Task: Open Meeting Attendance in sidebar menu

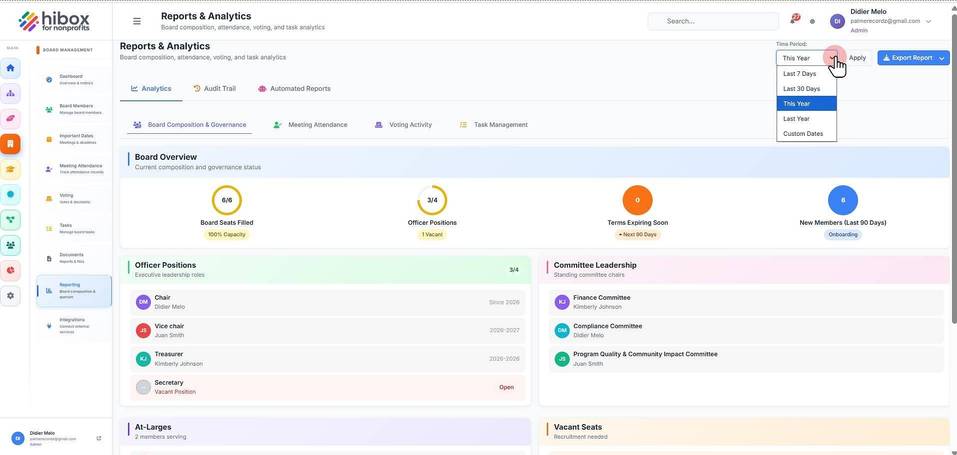Action: [73, 169]
